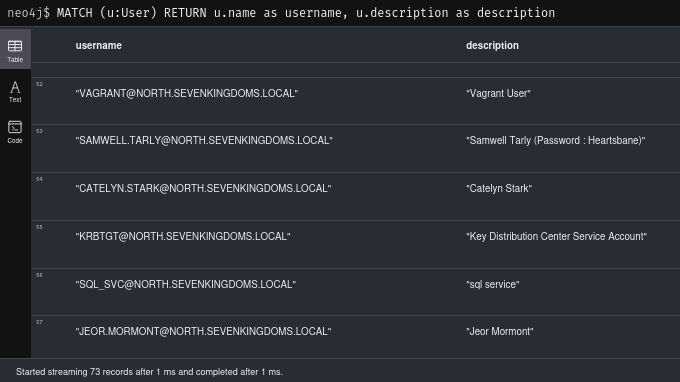The height and width of the screenshot is (382, 680).
Task: Click the "sql service" description cell
Action: point(493,284)
